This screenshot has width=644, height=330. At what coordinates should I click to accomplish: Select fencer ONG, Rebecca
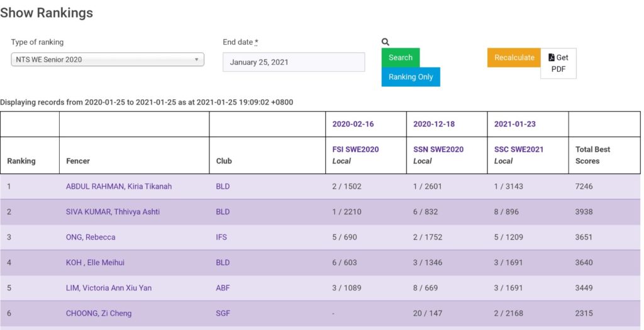tap(91, 237)
